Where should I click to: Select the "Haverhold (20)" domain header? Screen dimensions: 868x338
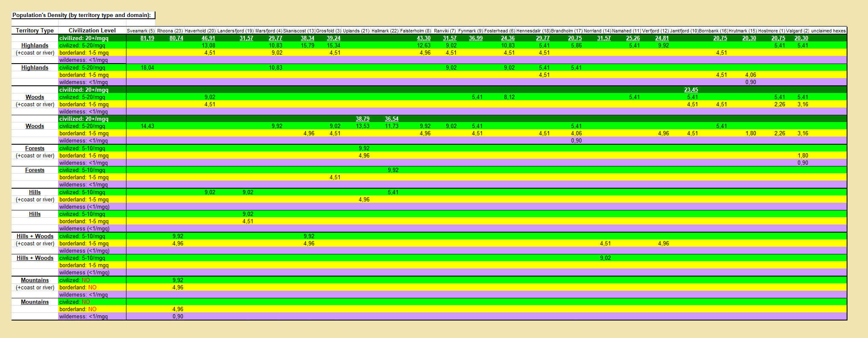tap(200, 31)
